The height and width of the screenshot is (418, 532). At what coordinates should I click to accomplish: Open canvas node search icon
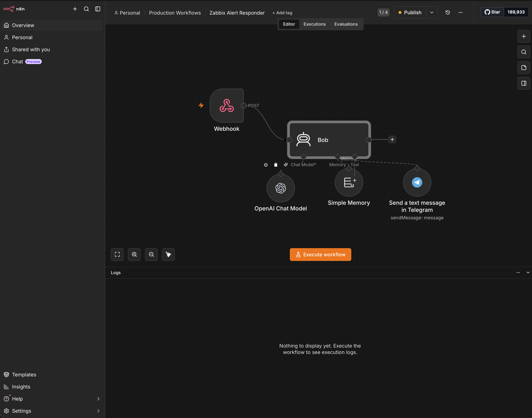pos(524,52)
